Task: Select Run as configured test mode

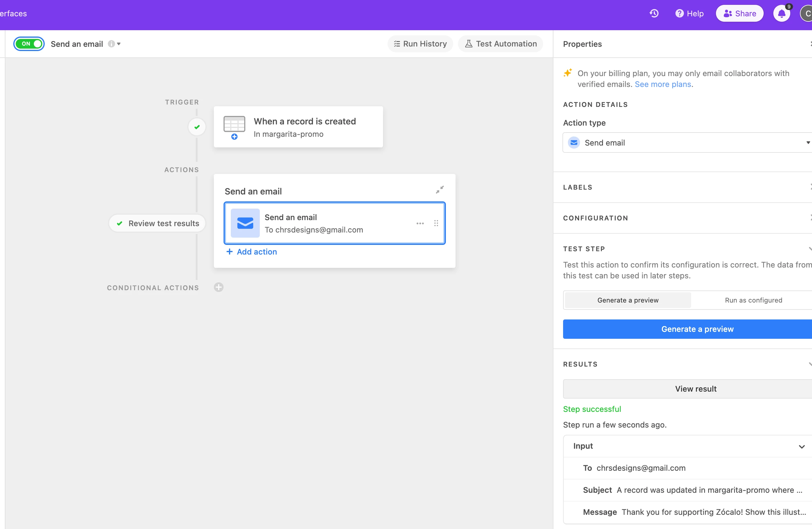Action: pos(753,300)
